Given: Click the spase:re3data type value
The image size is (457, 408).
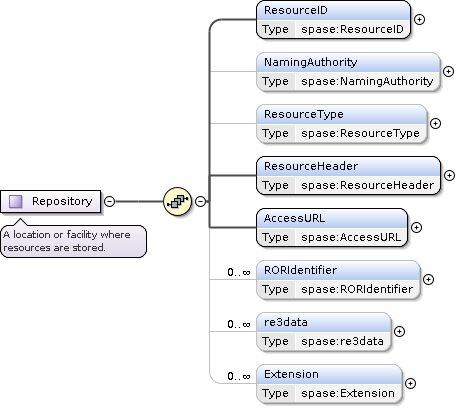Looking at the screenshot, I should coord(342,341).
